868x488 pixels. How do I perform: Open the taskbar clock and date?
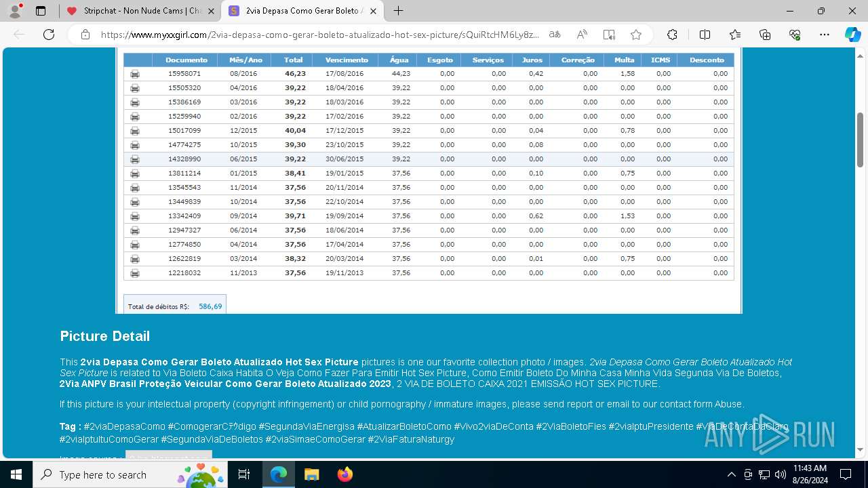[x=810, y=474]
